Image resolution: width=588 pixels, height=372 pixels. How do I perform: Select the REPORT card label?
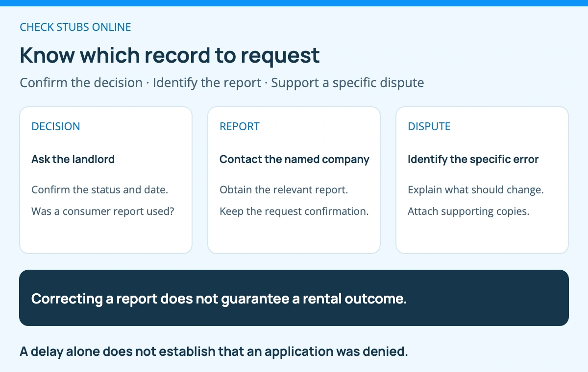240,126
